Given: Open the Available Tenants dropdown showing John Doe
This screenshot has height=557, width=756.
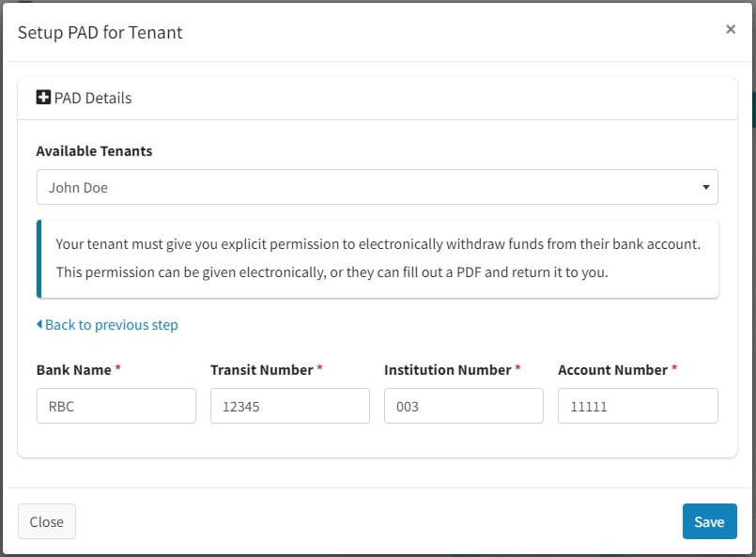Looking at the screenshot, I should click(x=377, y=187).
